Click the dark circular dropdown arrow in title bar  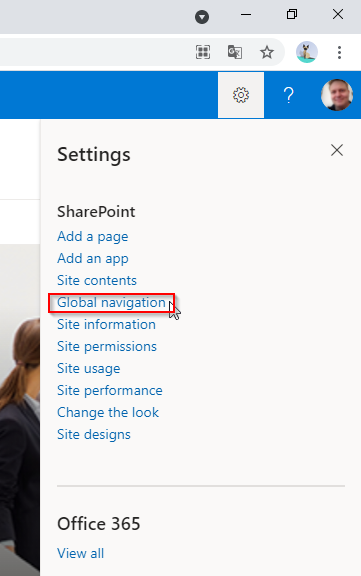(x=202, y=17)
